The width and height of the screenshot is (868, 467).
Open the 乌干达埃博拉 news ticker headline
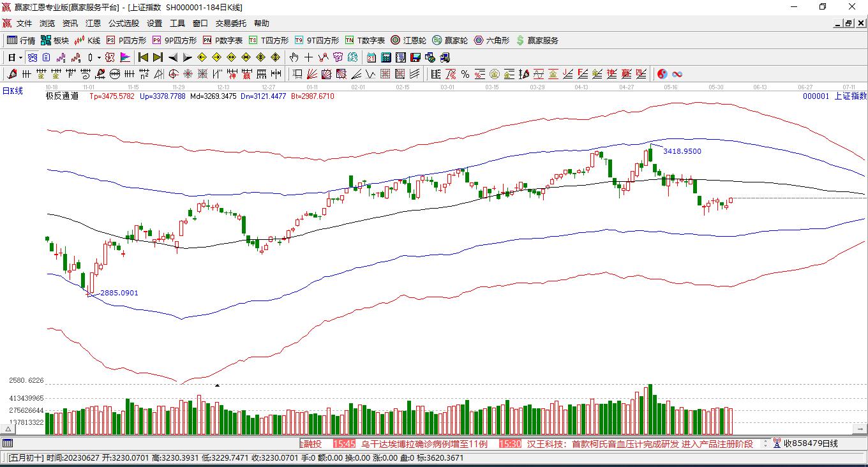[424, 444]
